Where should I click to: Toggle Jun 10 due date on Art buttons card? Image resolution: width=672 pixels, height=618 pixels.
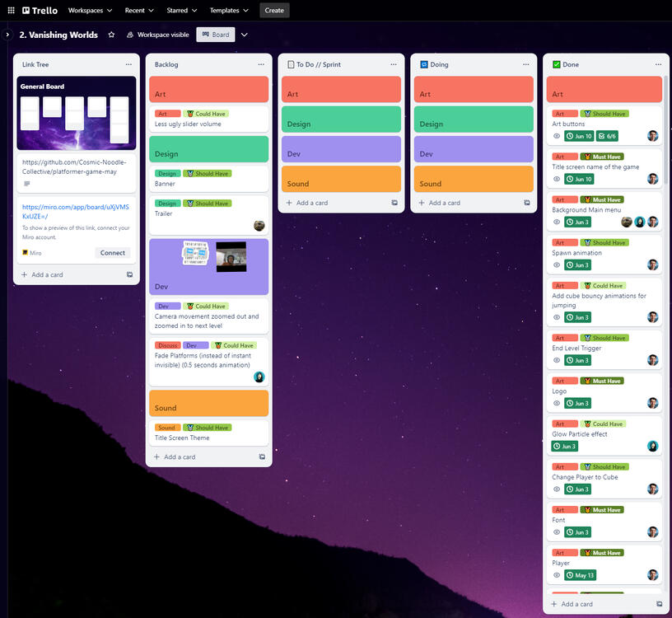coord(579,136)
